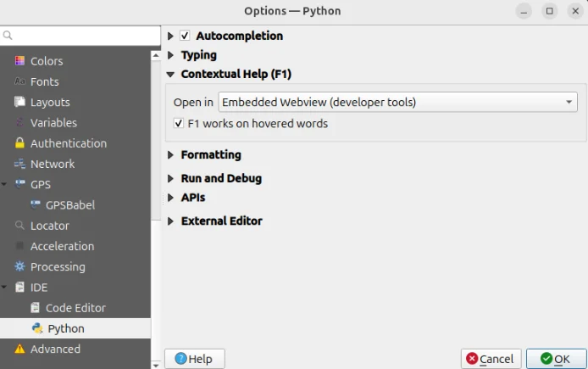Disable F1 works on hovered words
This screenshot has height=369, width=588.
[179, 124]
